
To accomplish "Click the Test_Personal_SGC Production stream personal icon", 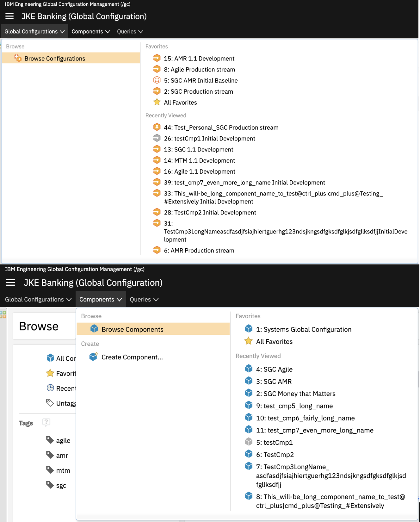I will point(157,127).
